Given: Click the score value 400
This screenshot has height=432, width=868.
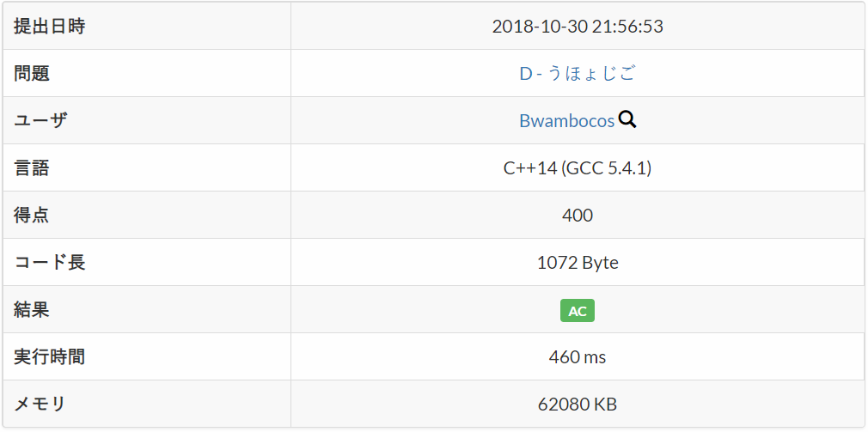Looking at the screenshot, I should [577, 216].
